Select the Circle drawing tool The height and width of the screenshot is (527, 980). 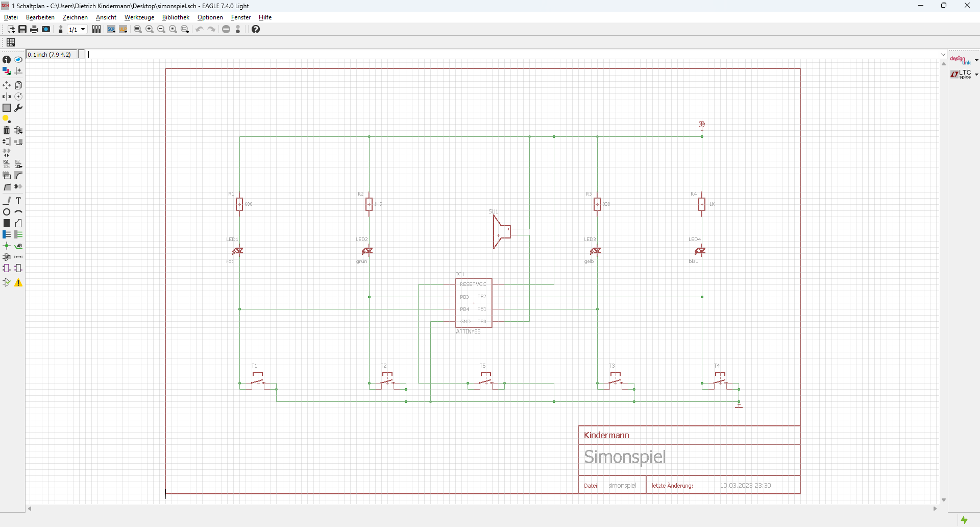click(7, 212)
